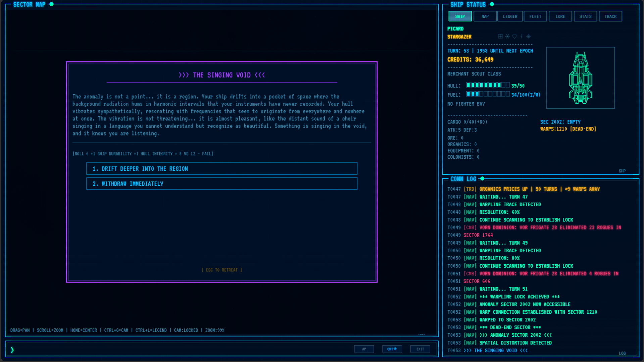Click the ZOOM:99% status text

[215, 330]
